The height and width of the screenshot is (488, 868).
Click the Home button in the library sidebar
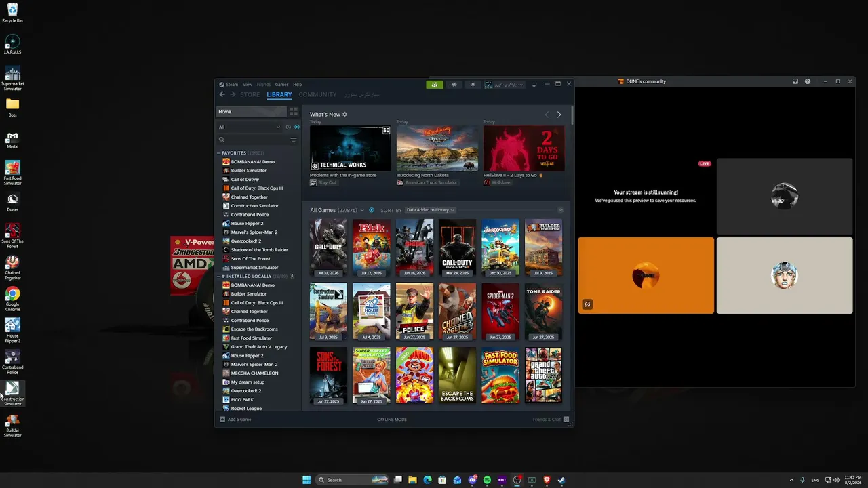tap(252, 111)
